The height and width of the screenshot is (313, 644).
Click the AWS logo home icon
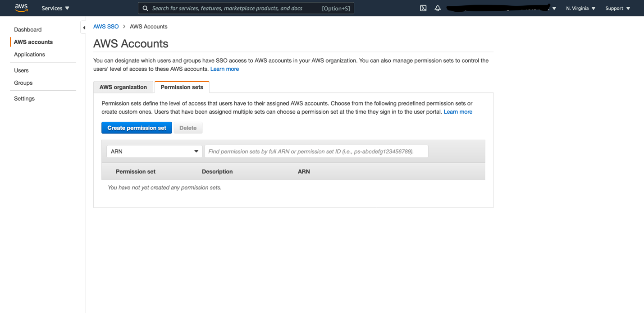(21, 8)
